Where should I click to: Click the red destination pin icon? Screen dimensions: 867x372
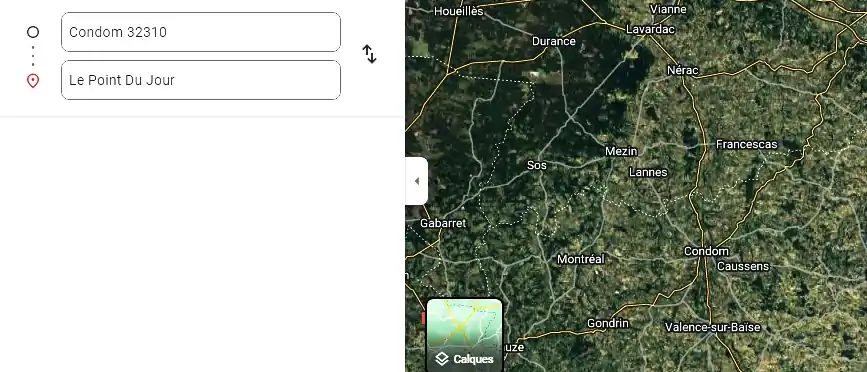(x=33, y=81)
